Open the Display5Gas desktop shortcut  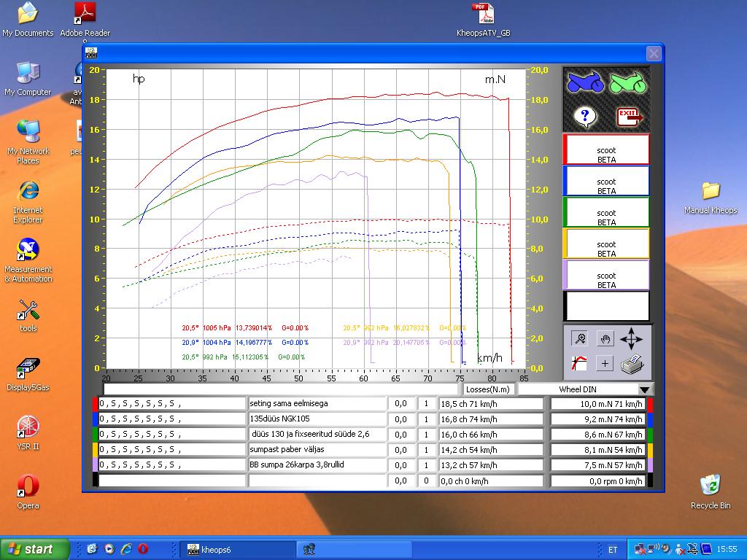pyautogui.click(x=28, y=375)
